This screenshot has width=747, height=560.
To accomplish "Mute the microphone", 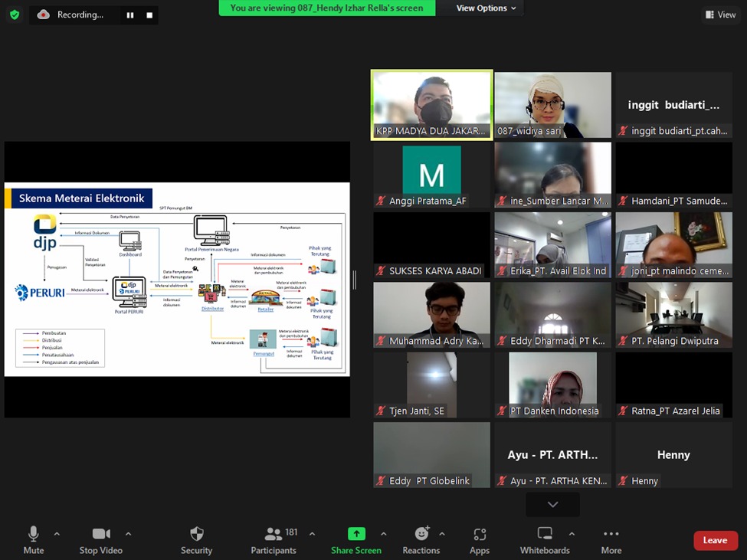I will click(34, 539).
